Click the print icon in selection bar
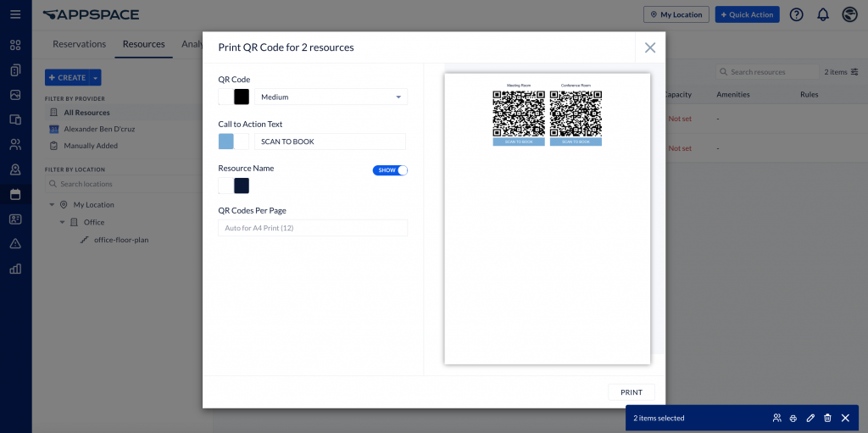The width and height of the screenshot is (868, 433). pyautogui.click(x=793, y=418)
